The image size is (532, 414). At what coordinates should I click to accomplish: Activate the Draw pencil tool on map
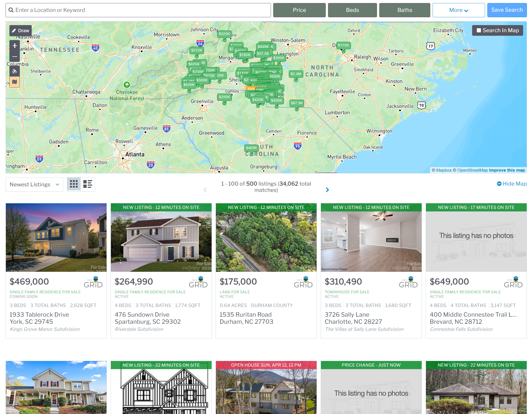pos(21,31)
